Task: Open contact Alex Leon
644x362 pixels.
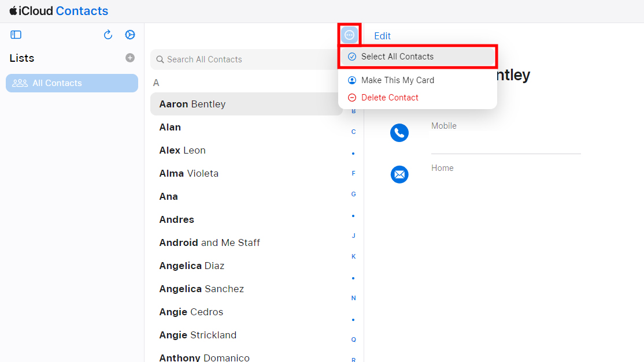Action: coord(183,150)
